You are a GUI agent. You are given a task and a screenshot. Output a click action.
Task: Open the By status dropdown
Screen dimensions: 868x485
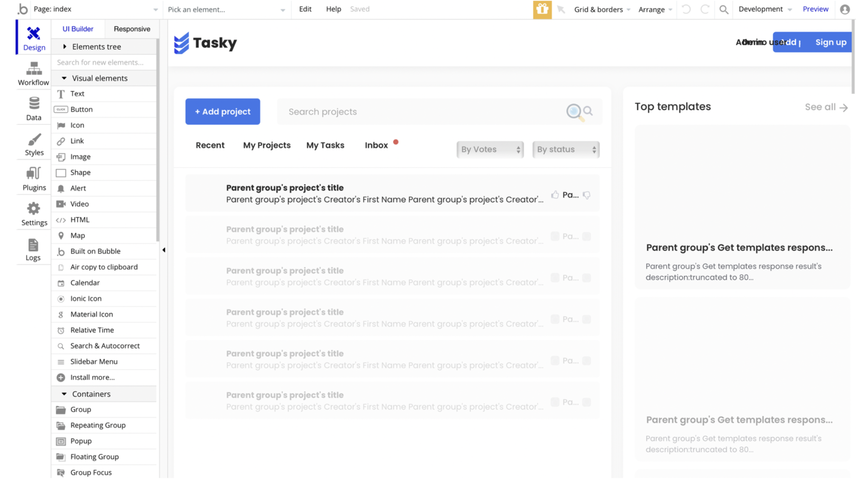[566, 149]
